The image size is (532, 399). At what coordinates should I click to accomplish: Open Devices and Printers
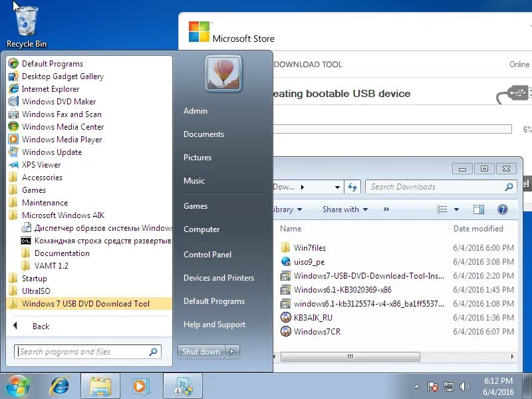219,278
